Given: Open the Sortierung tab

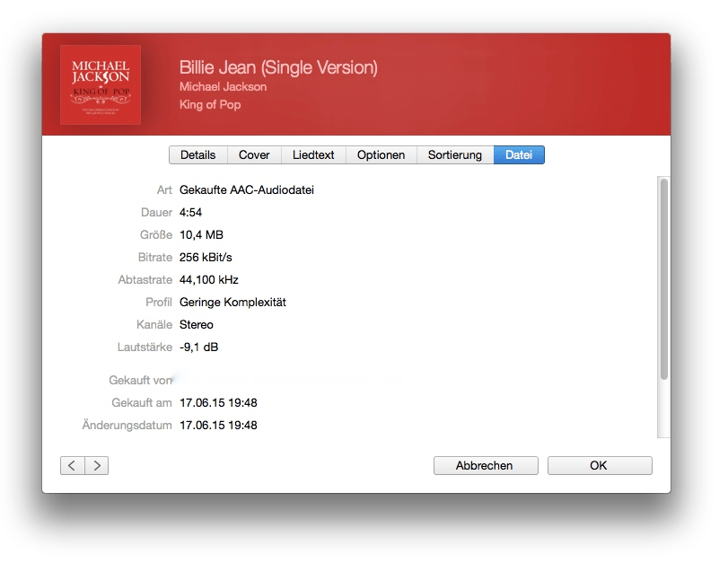Looking at the screenshot, I should pyautogui.click(x=455, y=154).
